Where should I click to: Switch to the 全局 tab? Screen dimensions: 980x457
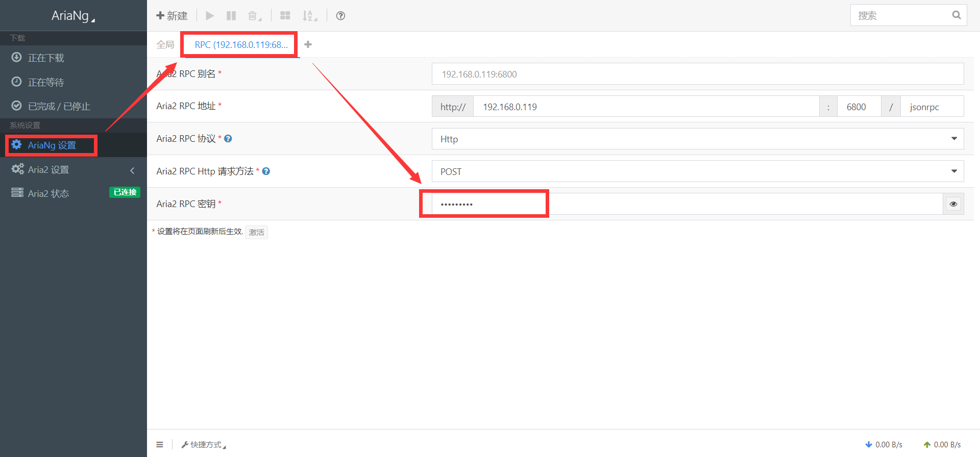pos(165,44)
